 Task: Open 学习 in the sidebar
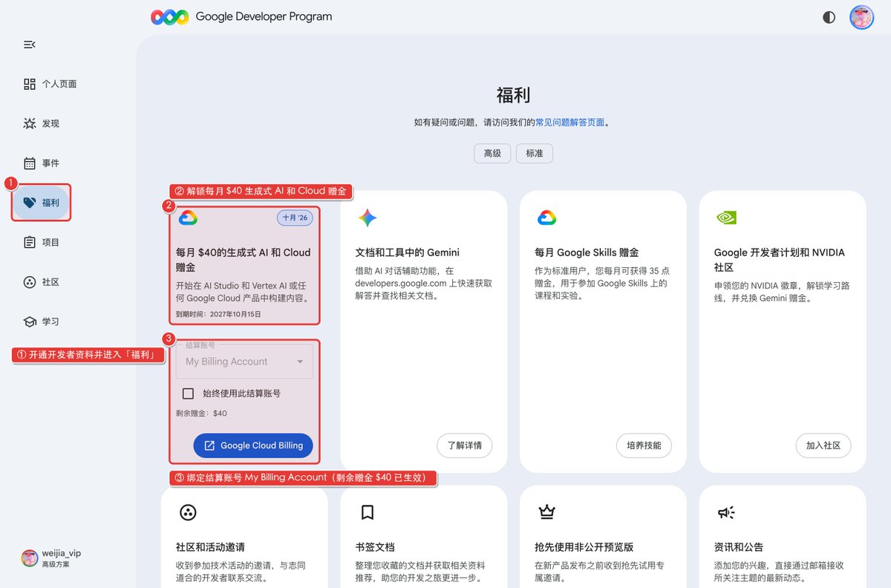coord(42,321)
